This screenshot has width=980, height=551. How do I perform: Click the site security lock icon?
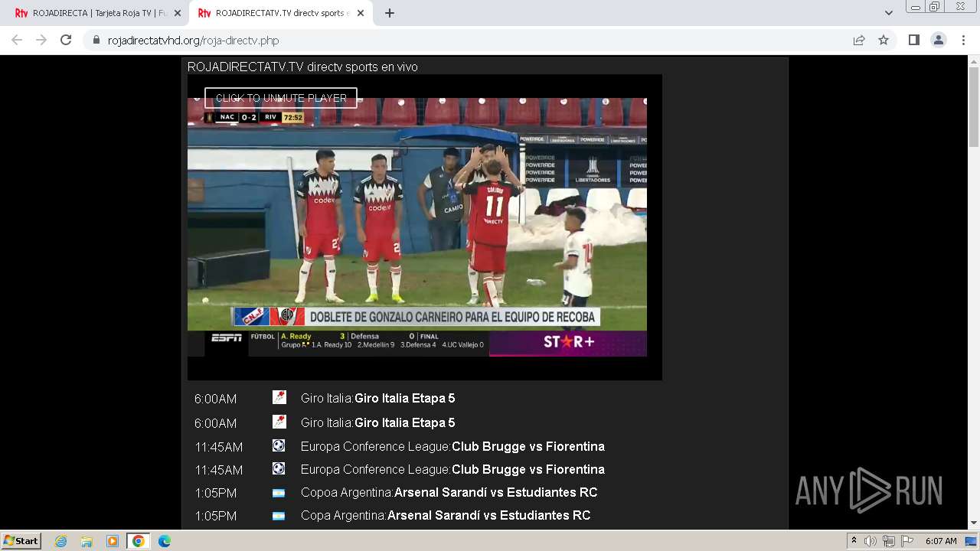click(x=96, y=41)
